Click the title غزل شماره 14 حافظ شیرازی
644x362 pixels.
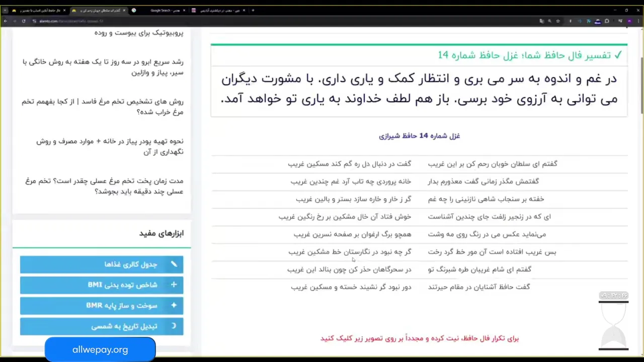pos(419,136)
